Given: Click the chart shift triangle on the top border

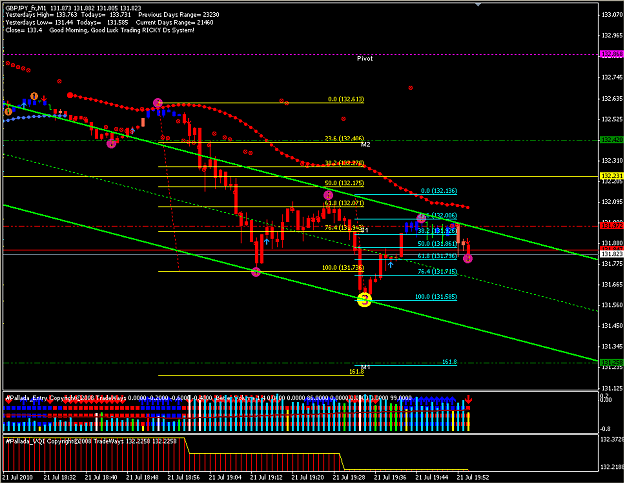Looking at the screenshot, I should tap(478, 4).
